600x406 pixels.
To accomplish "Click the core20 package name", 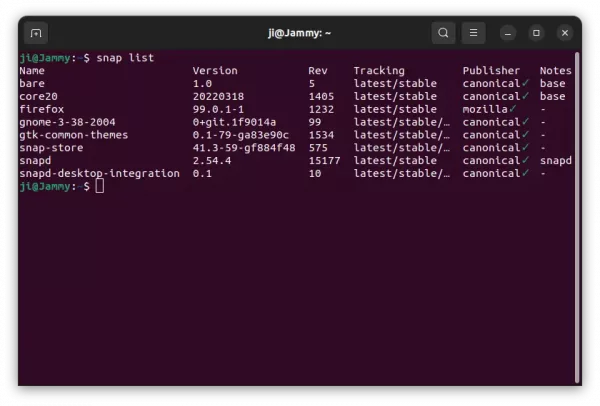I will tap(38, 96).
